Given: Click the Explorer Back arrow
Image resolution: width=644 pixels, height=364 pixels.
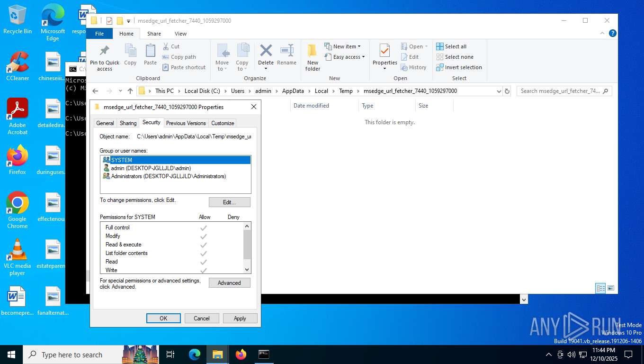Looking at the screenshot, I should click(95, 91).
